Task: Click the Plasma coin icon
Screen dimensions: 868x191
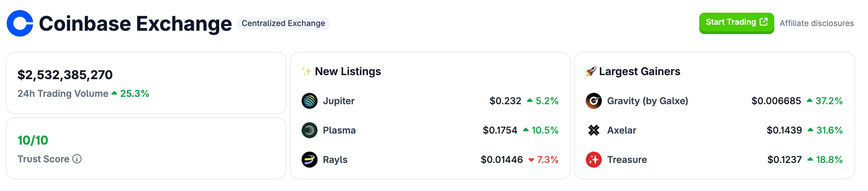Action: [x=309, y=130]
